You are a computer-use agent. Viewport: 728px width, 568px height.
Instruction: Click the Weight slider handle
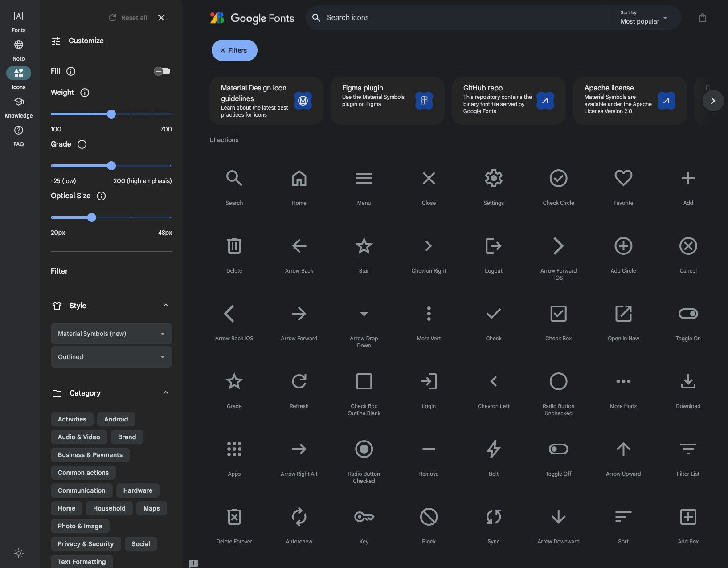pos(111,114)
